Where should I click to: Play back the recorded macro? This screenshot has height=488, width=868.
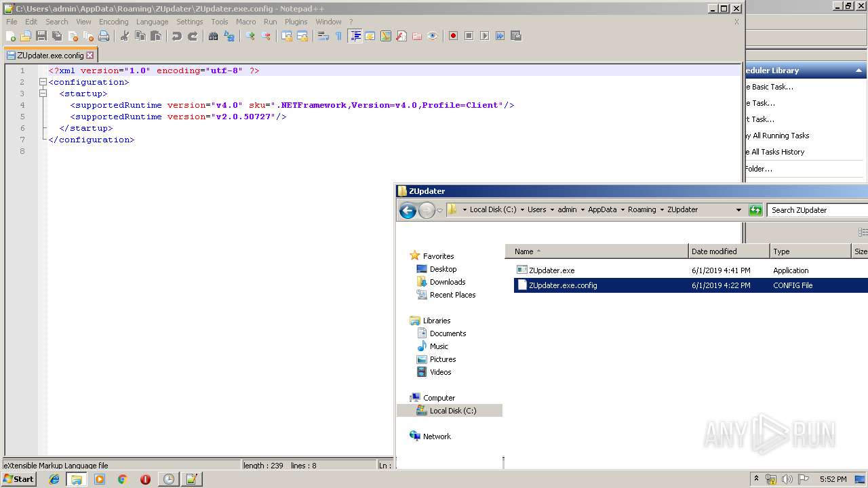pos(484,36)
